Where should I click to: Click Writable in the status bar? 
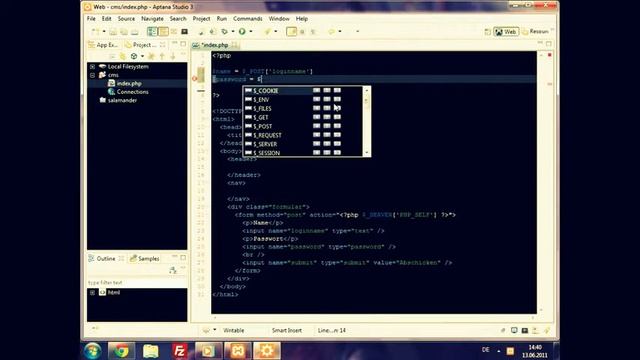click(x=233, y=330)
